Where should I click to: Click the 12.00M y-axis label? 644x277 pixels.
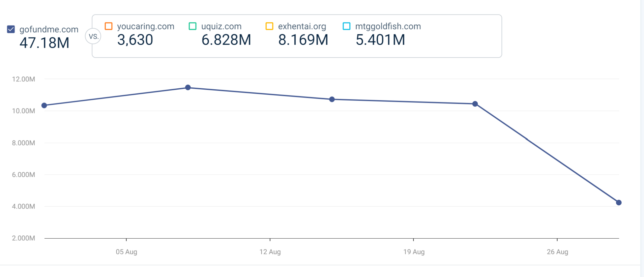pos(24,79)
